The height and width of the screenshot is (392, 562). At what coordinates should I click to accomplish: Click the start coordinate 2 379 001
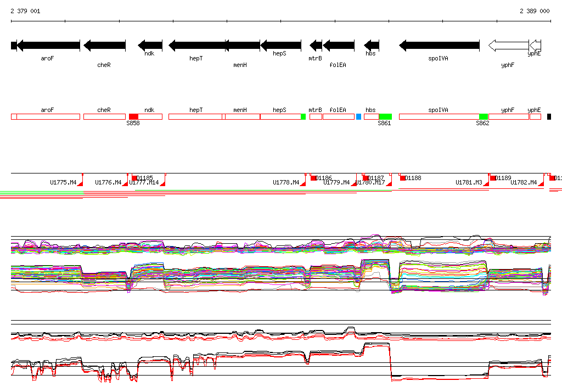[x=25, y=11]
